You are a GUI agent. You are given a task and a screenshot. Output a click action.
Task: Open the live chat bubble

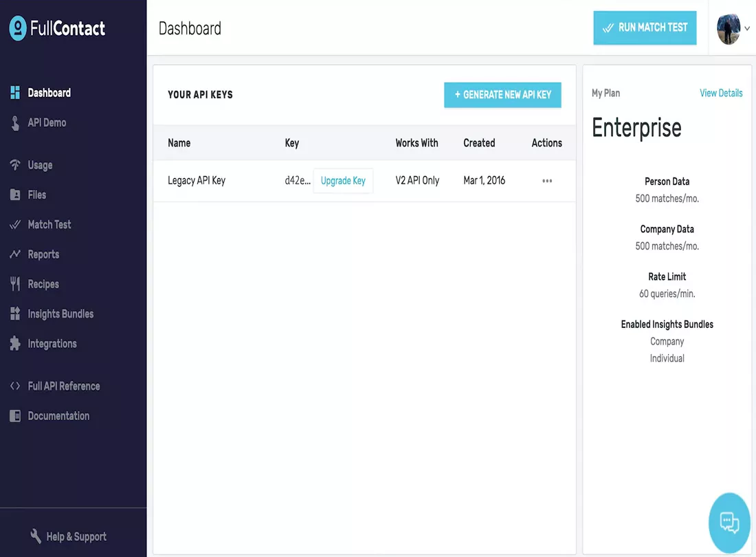click(x=729, y=523)
